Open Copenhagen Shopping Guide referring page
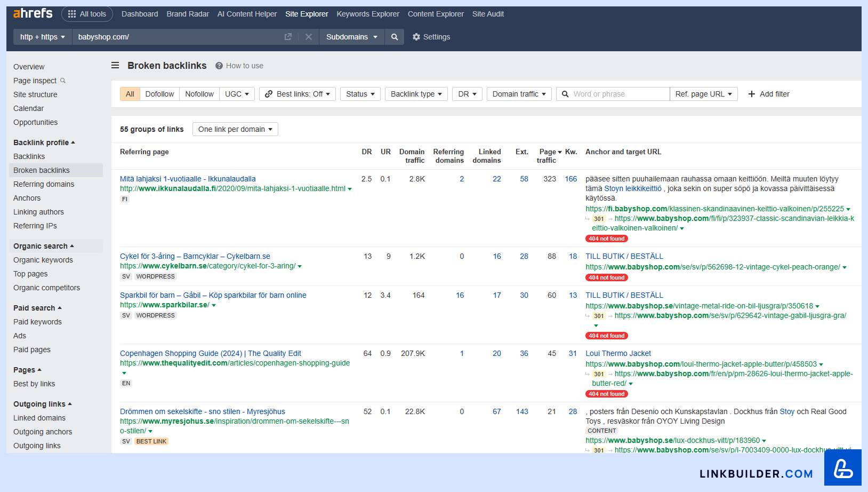This screenshot has height=492, width=868. click(x=211, y=353)
